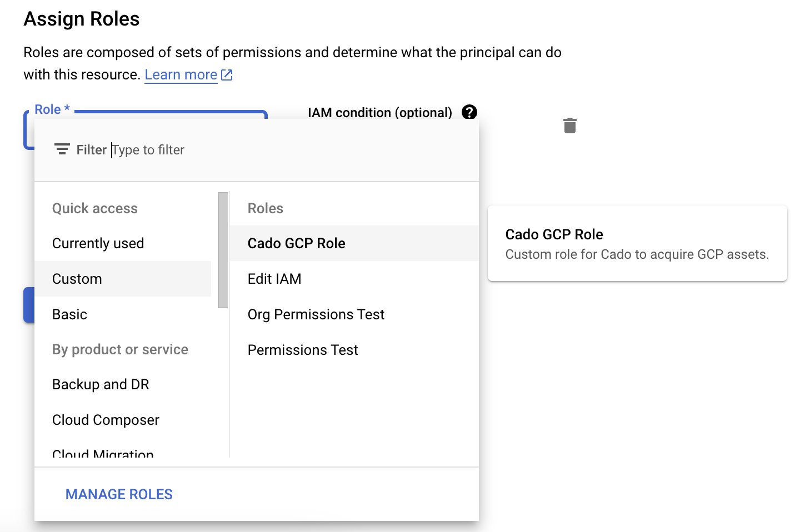Pick the Org Permissions Test role
Screen dimensions: 800x532
click(x=354, y=314)
